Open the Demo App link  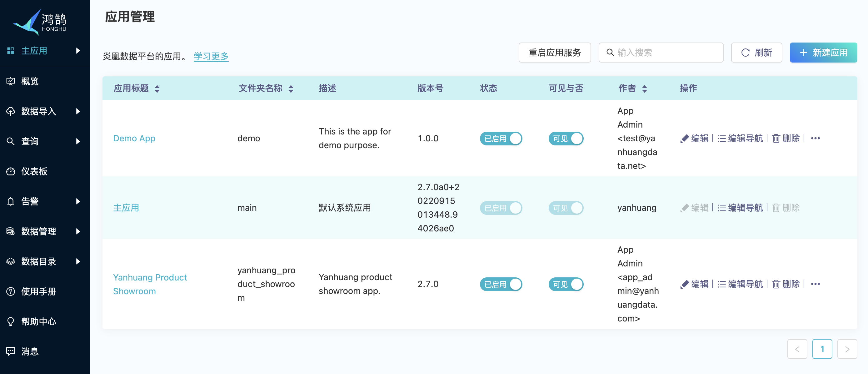coord(134,138)
